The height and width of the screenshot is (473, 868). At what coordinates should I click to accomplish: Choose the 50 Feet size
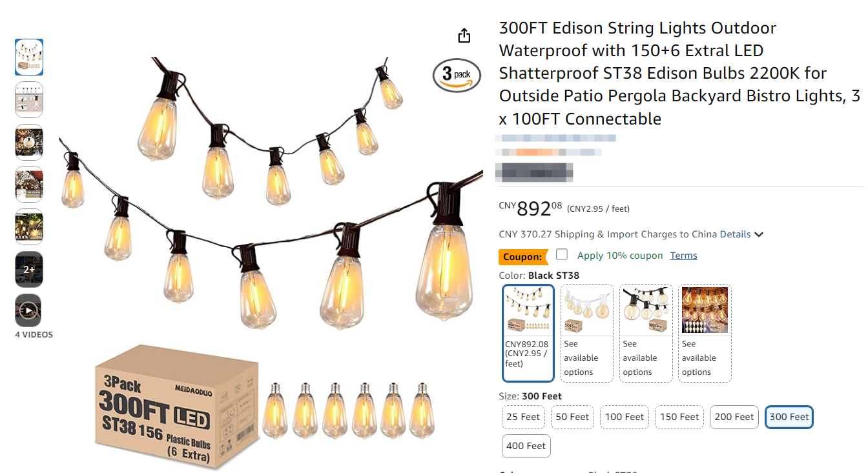click(572, 417)
